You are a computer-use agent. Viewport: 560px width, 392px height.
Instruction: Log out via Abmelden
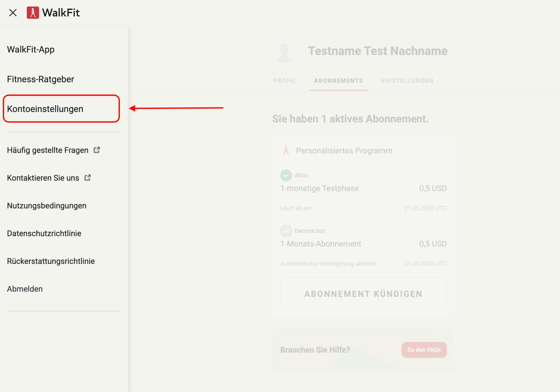[25, 289]
